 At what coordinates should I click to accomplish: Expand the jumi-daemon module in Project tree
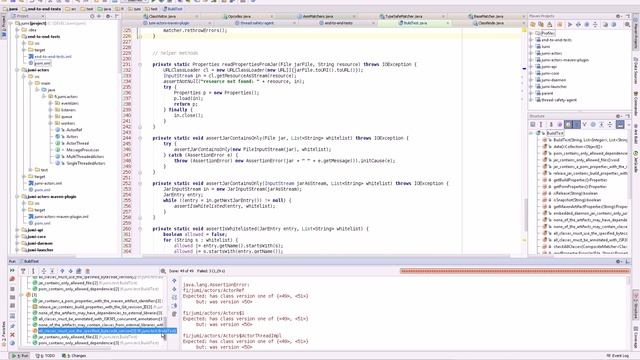(x=18, y=243)
